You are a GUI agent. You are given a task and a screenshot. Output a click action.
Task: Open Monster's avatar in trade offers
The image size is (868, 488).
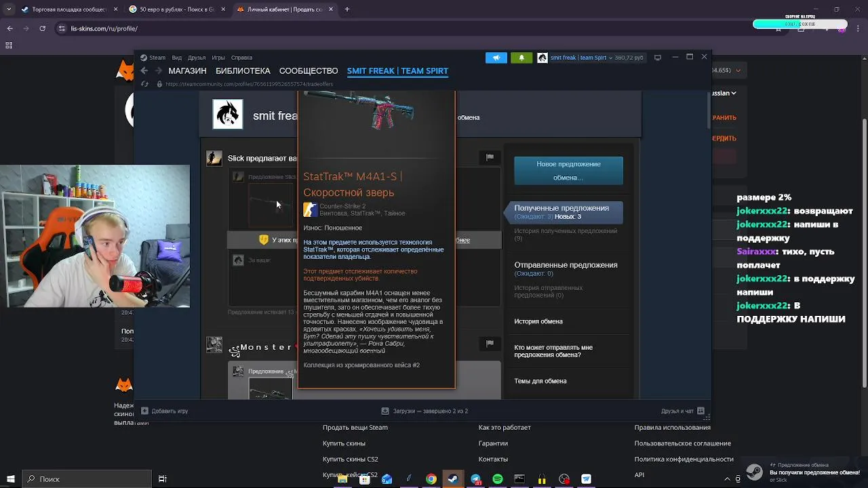[214, 344]
